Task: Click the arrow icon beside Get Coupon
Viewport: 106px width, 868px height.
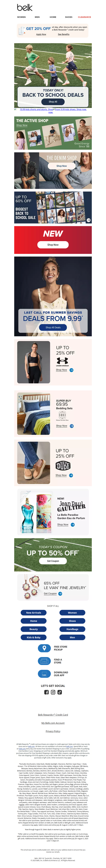Action: [x=60, y=594]
